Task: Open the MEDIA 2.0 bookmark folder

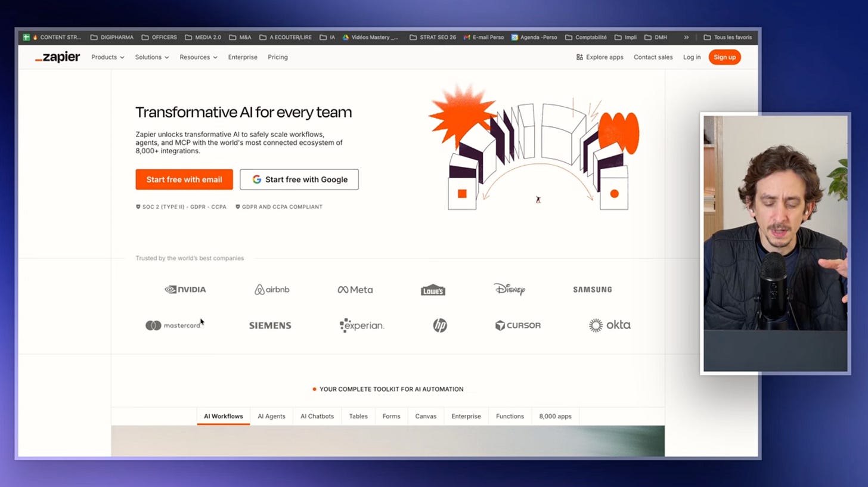Action: [203, 37]
